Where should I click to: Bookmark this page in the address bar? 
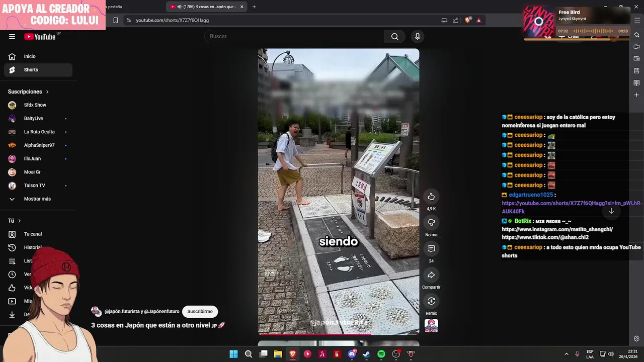click(115, 20)
